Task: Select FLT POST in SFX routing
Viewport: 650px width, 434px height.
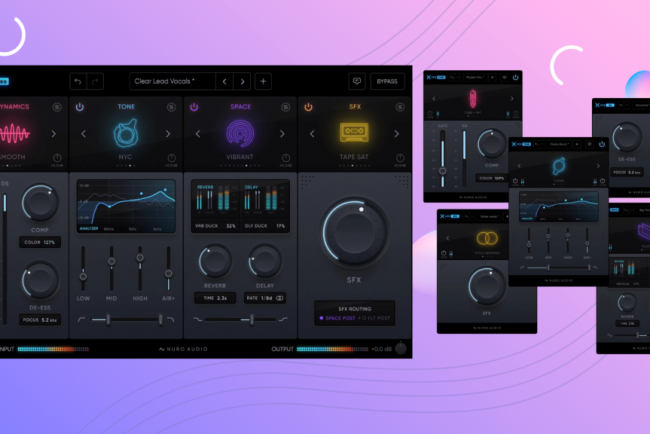Action: (x=374, y=318)
